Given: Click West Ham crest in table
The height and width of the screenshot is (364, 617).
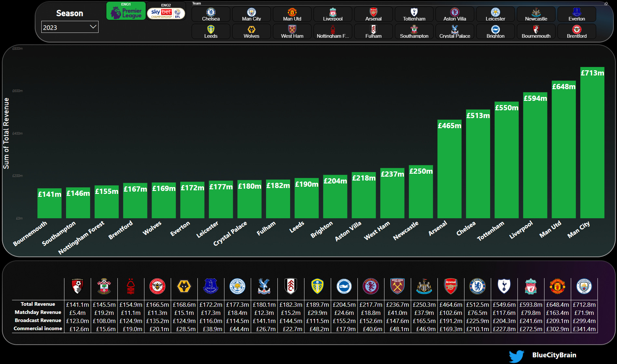Looking at the screenshot, I should coord(397,286).
